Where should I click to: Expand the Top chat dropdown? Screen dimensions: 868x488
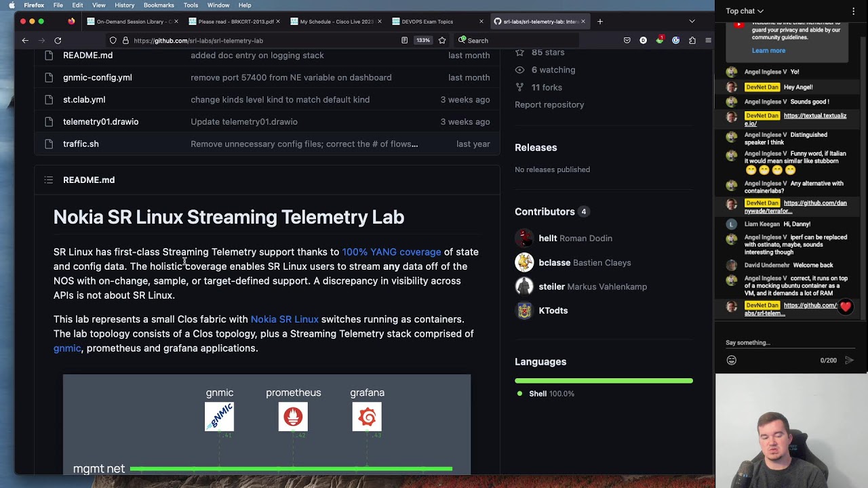click(x=745, y=11)
